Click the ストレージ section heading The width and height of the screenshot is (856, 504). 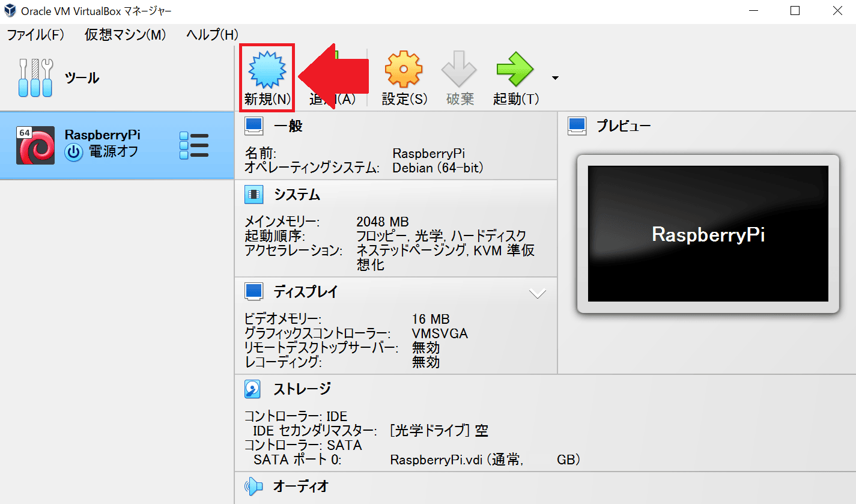click(302, 389)
